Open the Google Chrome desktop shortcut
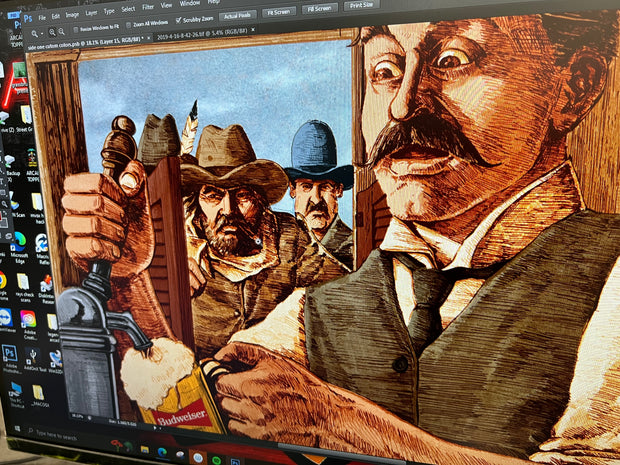620x465 pixels. coord(2,285)
